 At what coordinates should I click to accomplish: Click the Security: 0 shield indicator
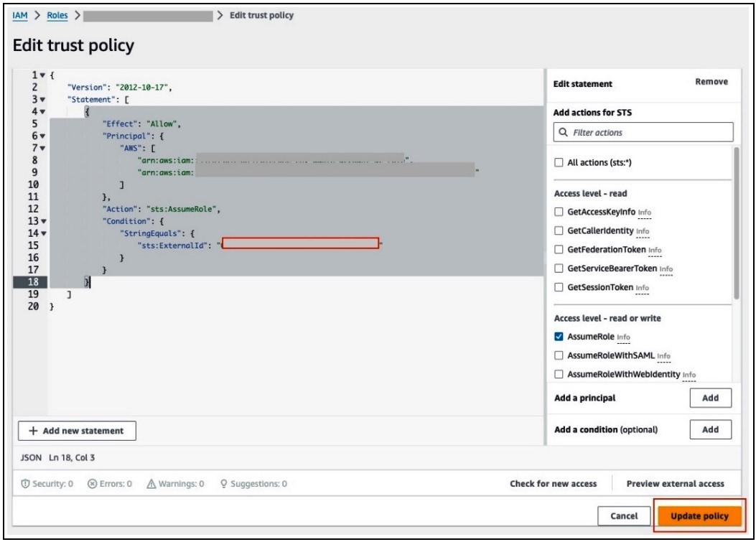[47, 483]
